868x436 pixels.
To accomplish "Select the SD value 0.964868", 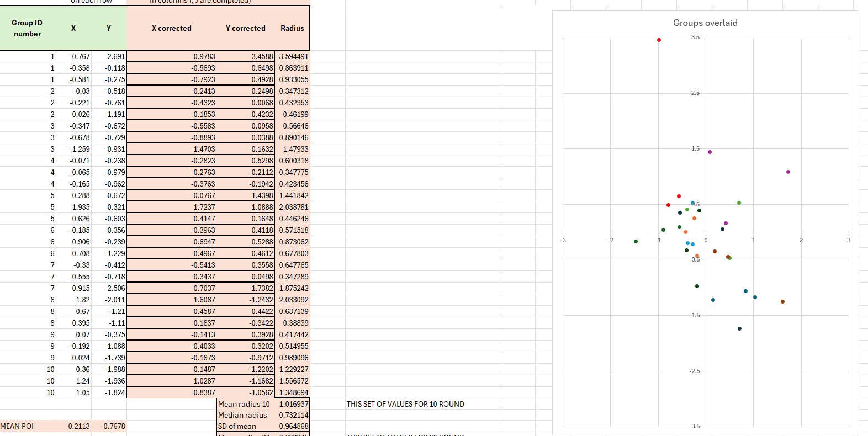I will pos(292,426).
